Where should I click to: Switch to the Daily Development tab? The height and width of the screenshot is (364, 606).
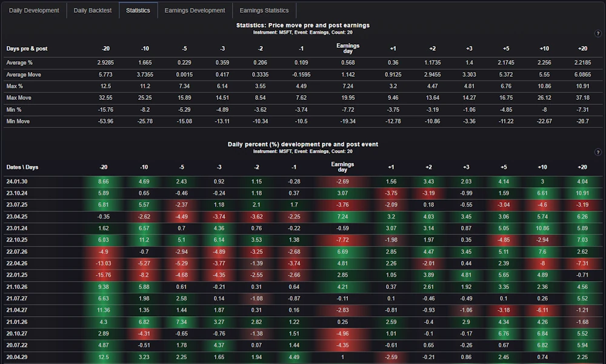[34, 10]
